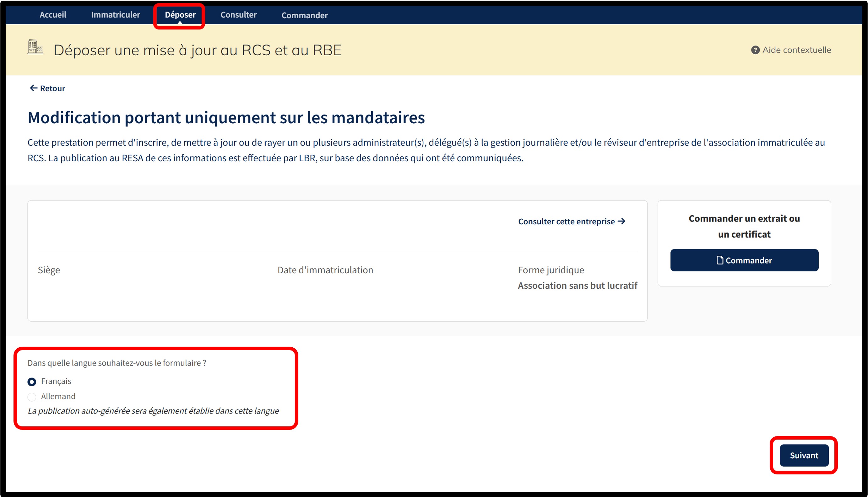This screenshot has width=868, height=497.
Task: Open the Consulter menu item
Action: tap(238, 15)
